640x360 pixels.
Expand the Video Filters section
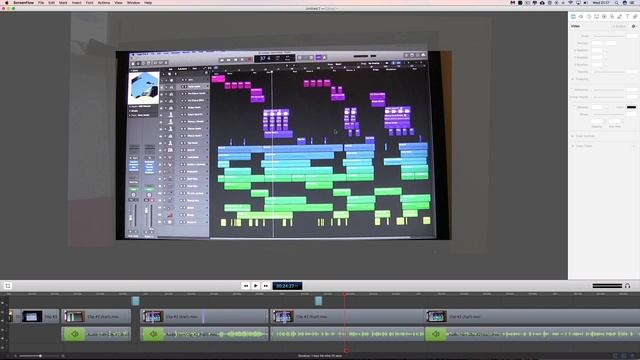(x=572, y=146)
